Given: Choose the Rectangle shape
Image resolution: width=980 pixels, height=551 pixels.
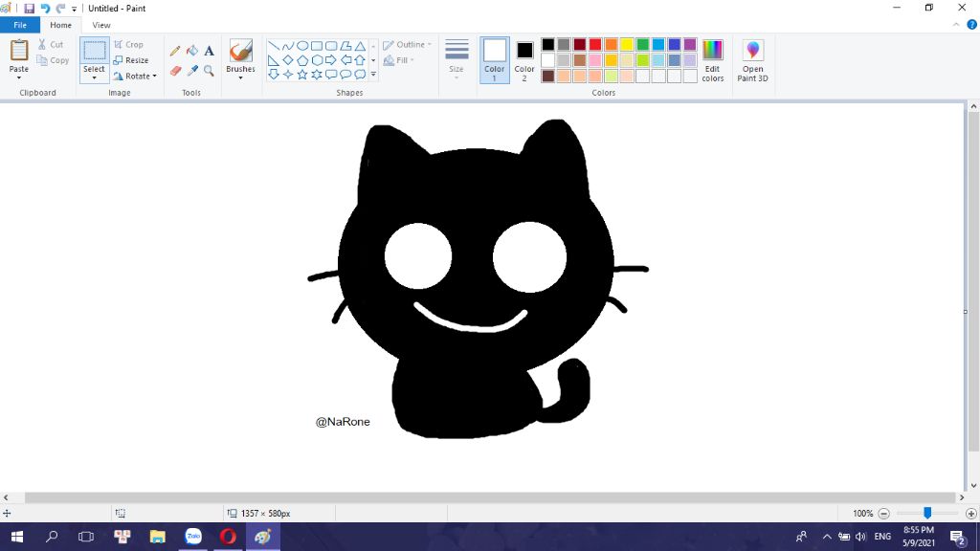Looking at the screenshot, I should click(317, 46).
